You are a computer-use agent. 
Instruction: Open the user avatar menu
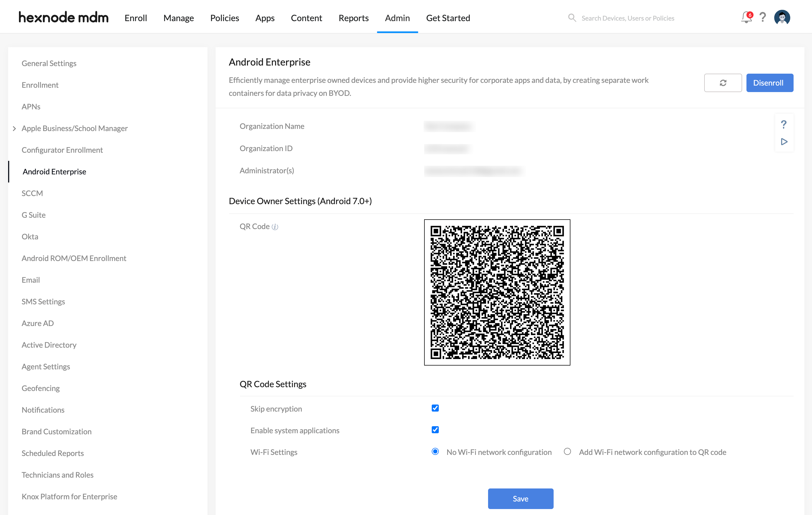pyautogui.click(x=782, y=17)
